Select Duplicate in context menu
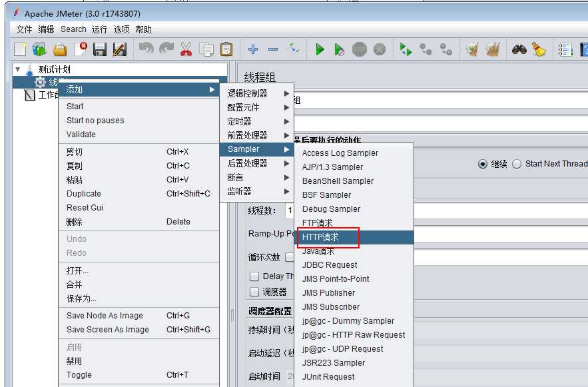The image size is (588, 387). pyautogui.click(x=139, y=193)
